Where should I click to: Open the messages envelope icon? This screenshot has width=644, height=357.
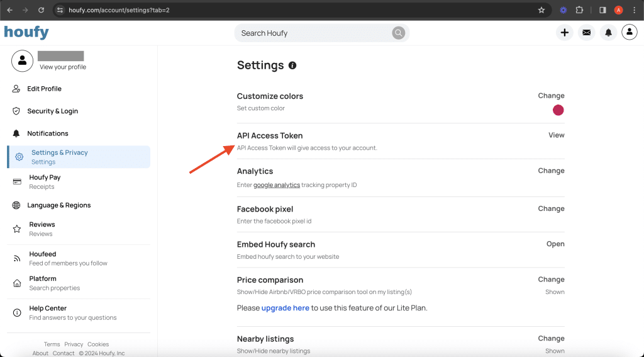[x=587, y=33]
